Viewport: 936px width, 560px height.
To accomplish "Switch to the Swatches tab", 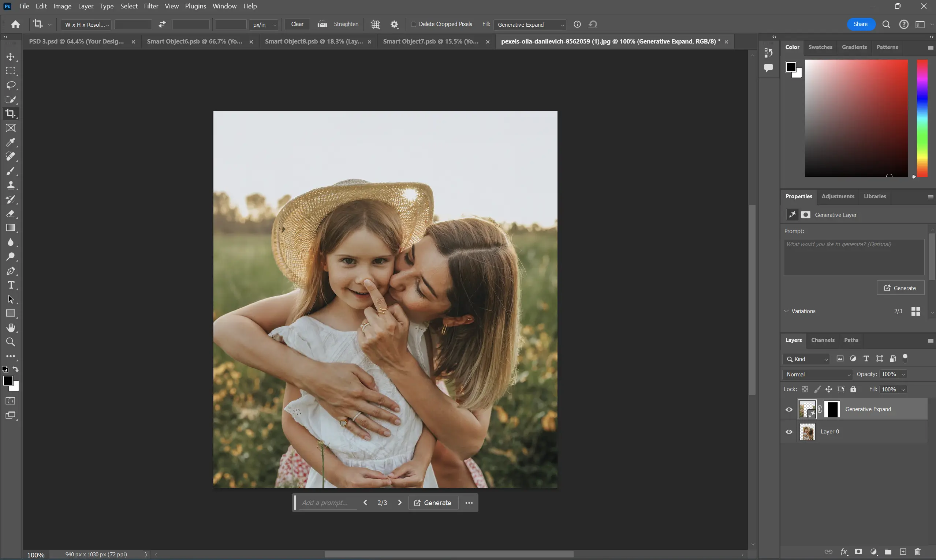I will [820, 47].
